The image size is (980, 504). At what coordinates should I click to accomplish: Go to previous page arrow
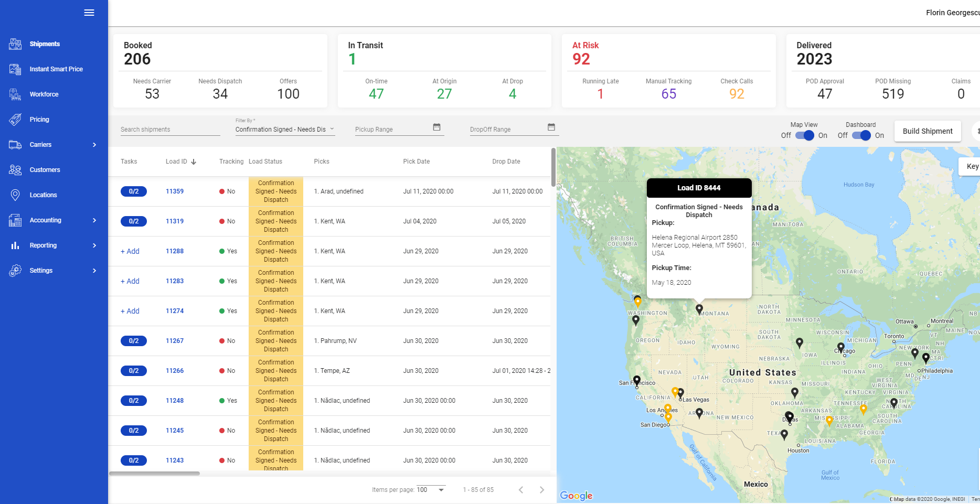[x=521, y=490]
